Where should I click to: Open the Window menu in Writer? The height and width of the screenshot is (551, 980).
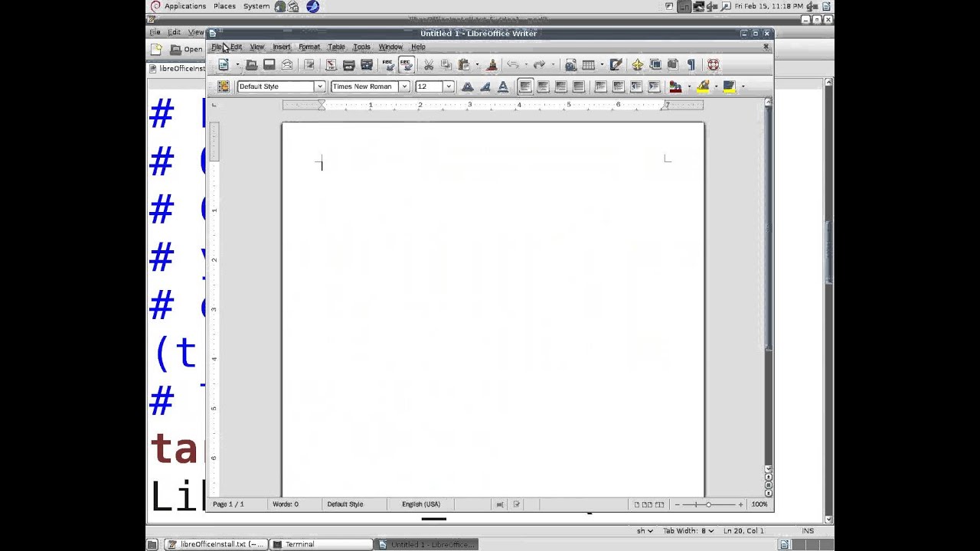coord(390,47)
